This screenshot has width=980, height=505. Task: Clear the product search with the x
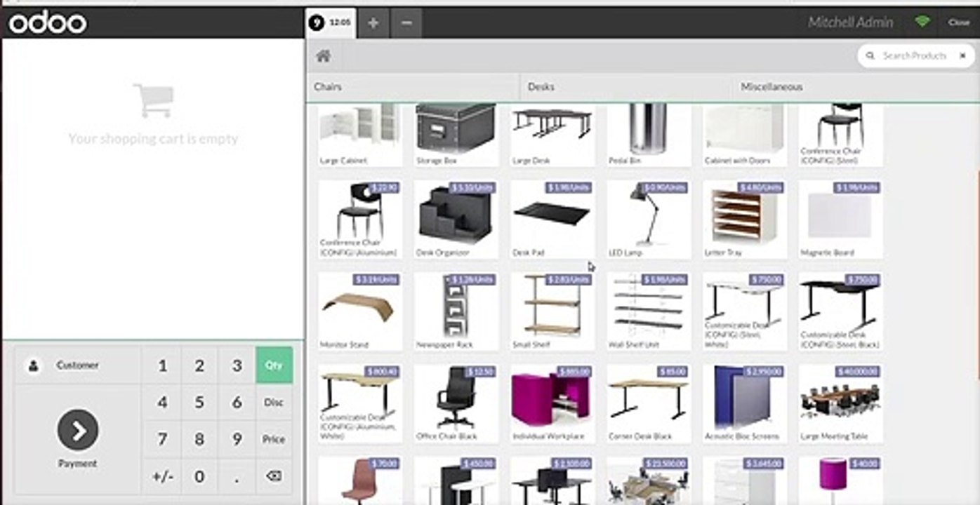pos(962,56)
